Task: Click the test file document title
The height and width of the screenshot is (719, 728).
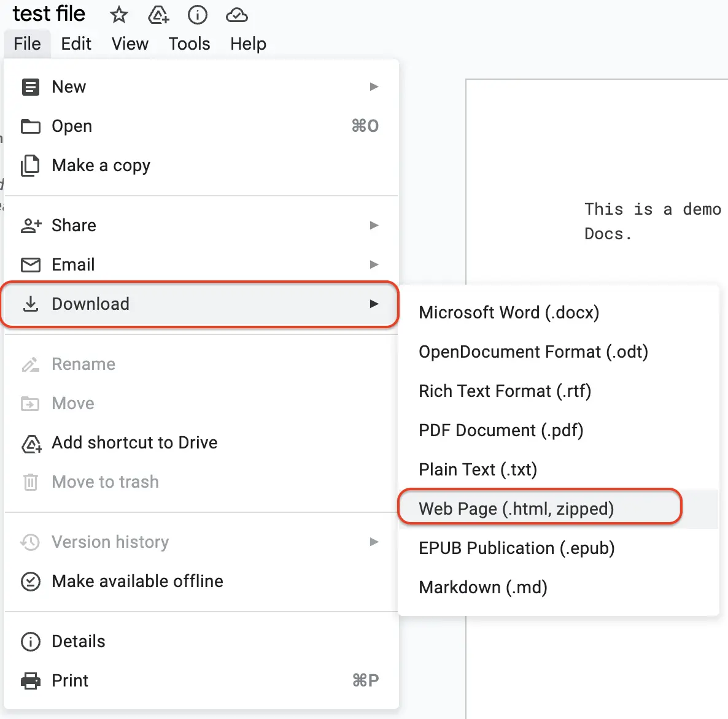Action: pyautogui.click(x=48, y=14)
